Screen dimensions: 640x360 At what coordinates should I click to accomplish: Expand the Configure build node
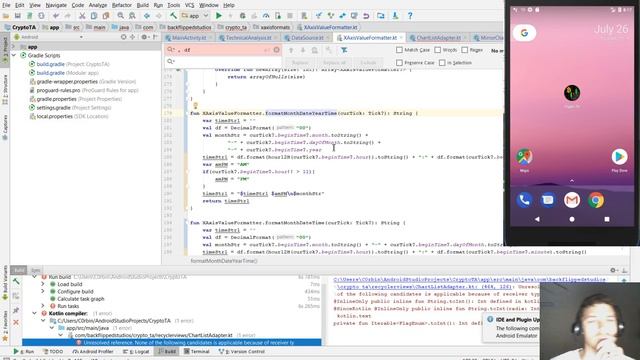pos(43,291)
